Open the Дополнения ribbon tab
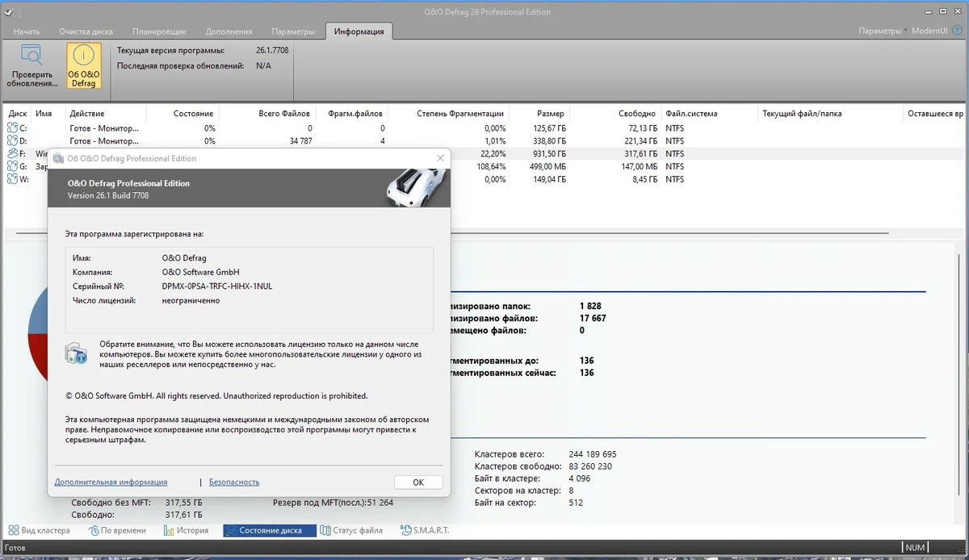The width and height of the screenshot is (969, 560). point(229,31)
